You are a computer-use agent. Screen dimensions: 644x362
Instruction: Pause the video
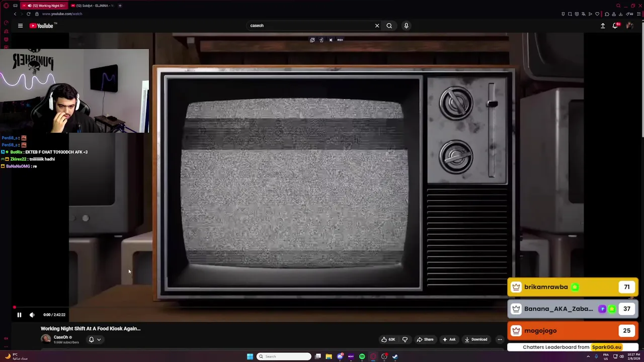(19, 315)
